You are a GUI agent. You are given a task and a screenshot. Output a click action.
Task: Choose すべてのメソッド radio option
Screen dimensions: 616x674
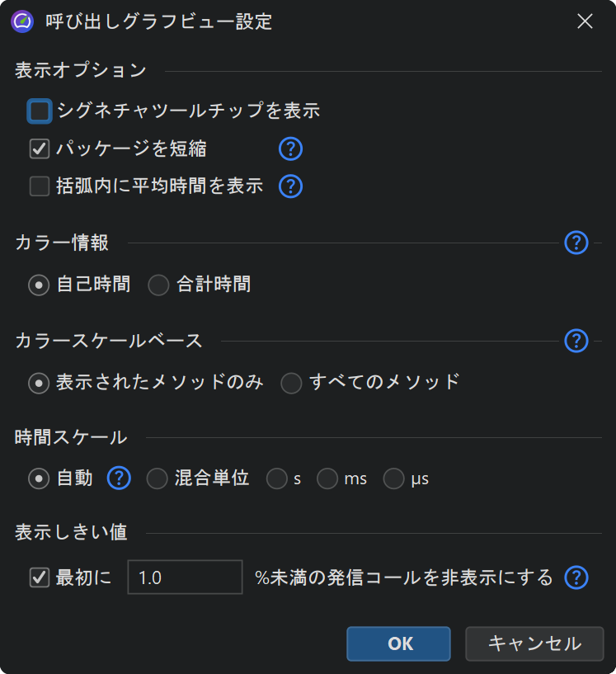pyautogui.click(x=292, y=383)
